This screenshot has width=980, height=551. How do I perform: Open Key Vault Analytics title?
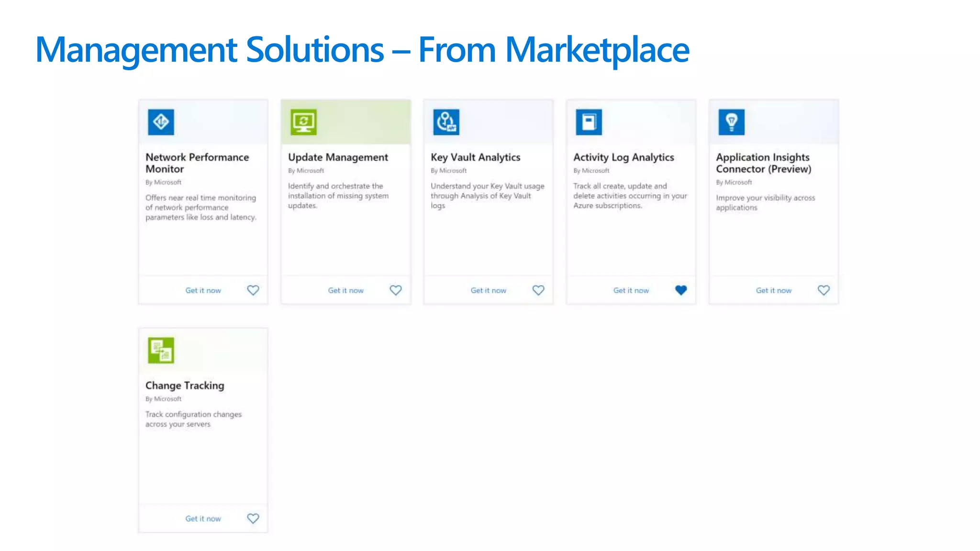coord(475,157)
